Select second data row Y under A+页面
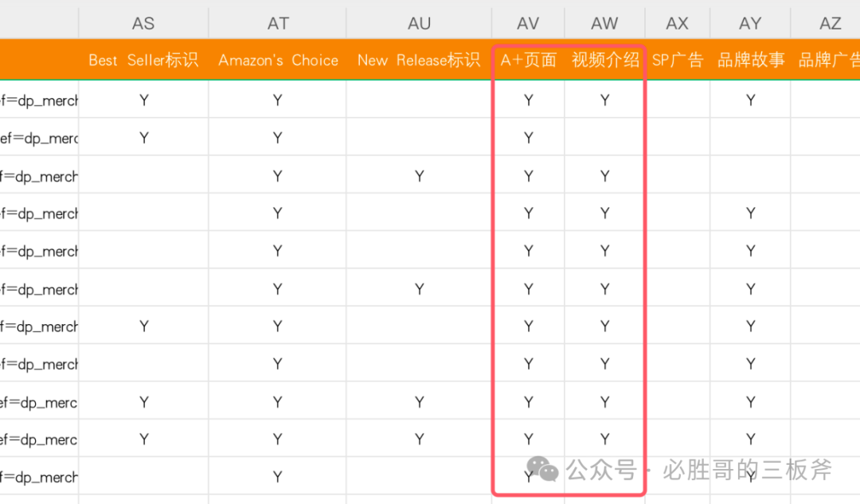This screenshot has width=860, height=504. pyautogui.click(x=528, y=138)
